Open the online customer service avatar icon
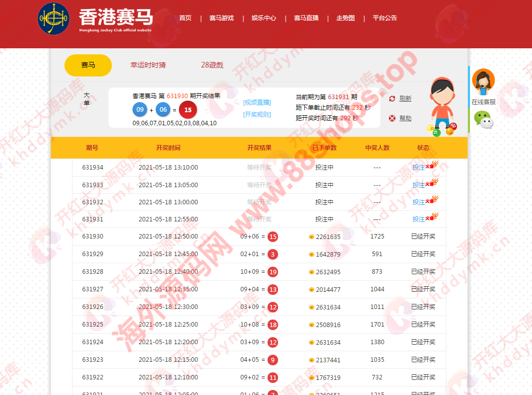 483,82
